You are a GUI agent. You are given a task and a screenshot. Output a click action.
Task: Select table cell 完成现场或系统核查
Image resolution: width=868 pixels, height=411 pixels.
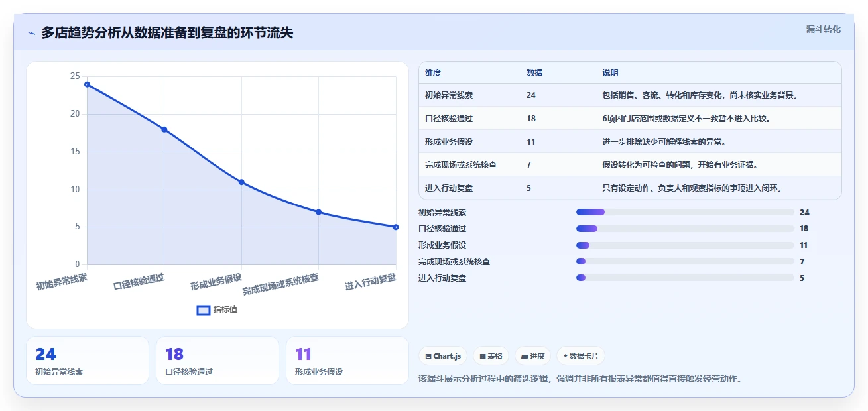(461, 165)
